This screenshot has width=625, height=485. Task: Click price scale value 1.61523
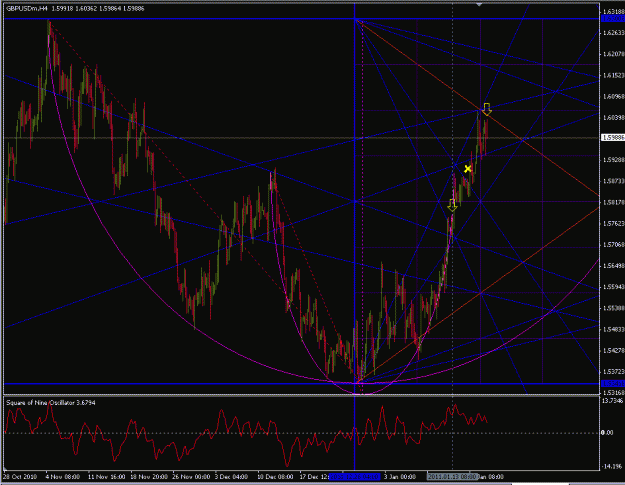[x=614, y=75]
